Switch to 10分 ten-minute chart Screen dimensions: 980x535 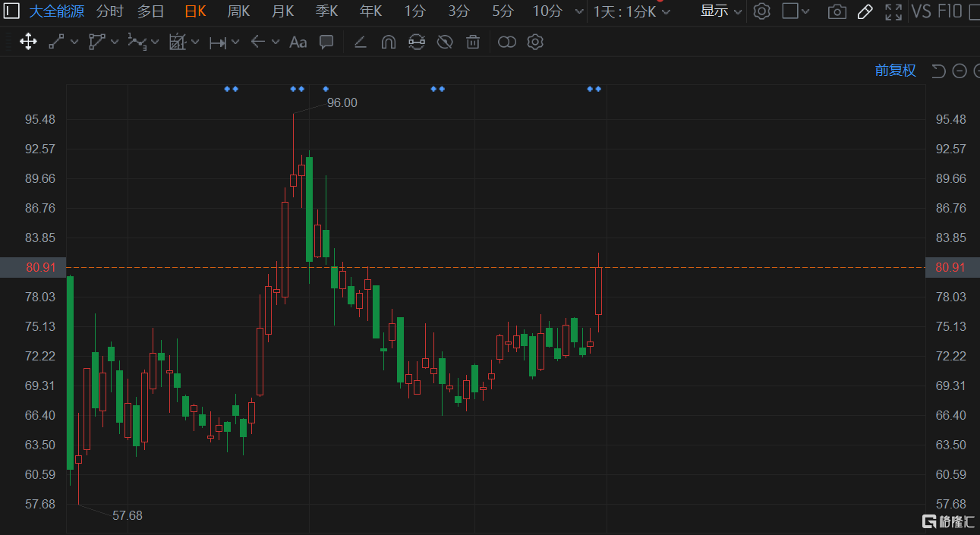pyautogui.click(x=547, y=11)
